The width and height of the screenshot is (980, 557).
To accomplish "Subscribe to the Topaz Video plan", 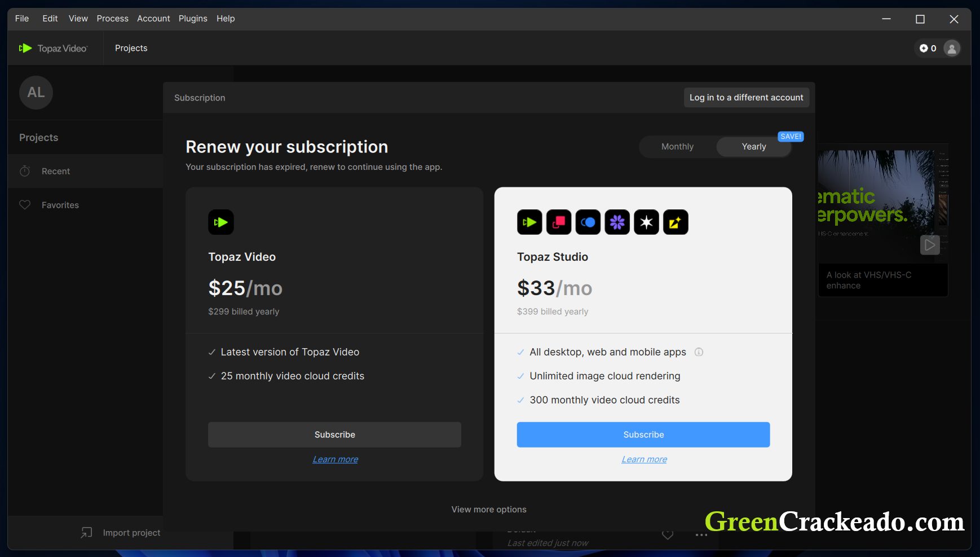I will point(334,435).
